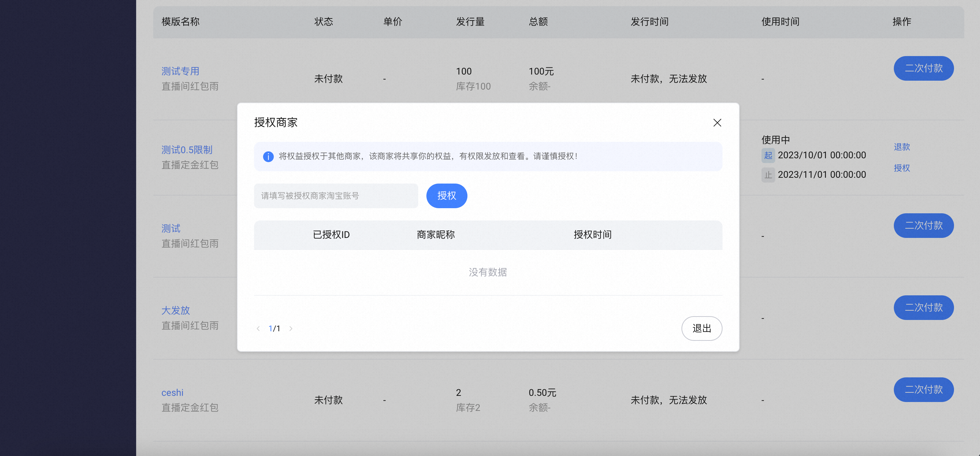Click the blue 授权 button in dialog
This screenshot has width=980, height=456.
click(x=447, y=196)
